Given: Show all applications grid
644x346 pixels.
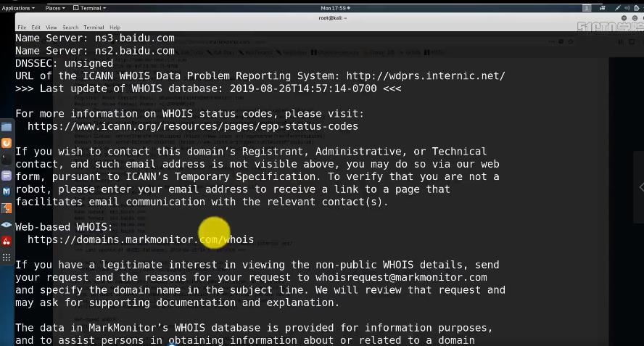Looking at the screenshot, I should [7, 258].
